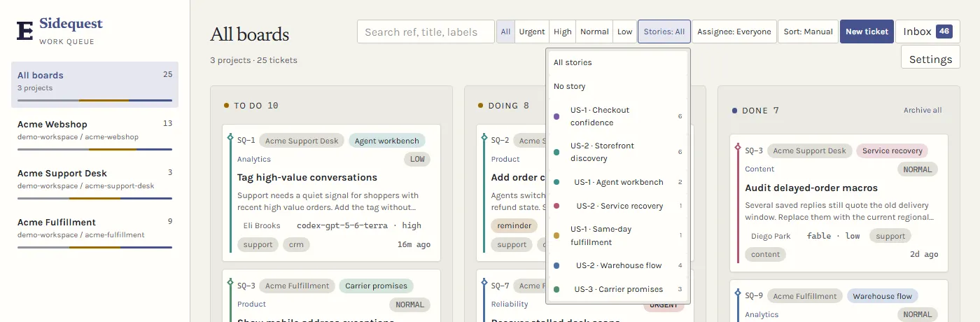Click assignee Eli Brooks on SQ-1

262,225
